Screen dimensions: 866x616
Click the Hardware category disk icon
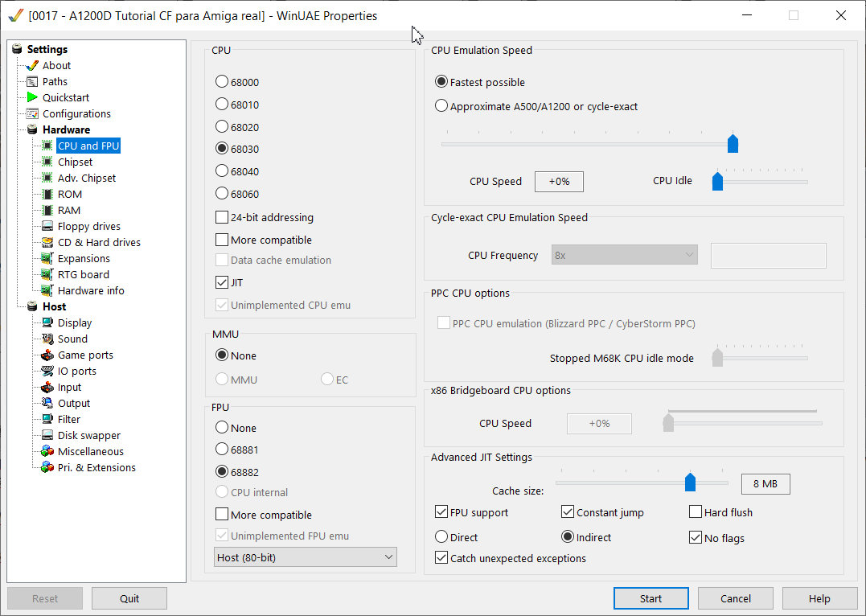pyautogui.click(x=33, y=129)
